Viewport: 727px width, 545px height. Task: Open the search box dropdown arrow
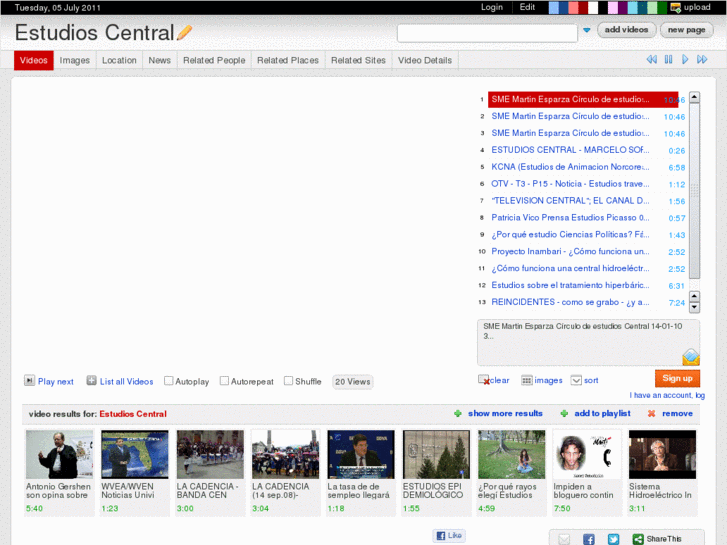click(x=587, y=30)
